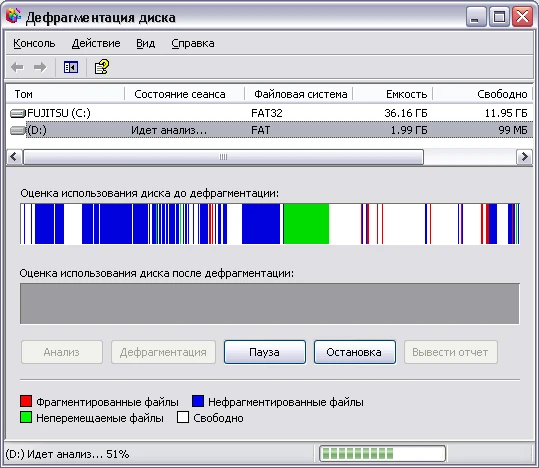Click the analysis progress bar in status bar
Image resolution: width=539 pixels, height=468 pixels.
(382, 454)
